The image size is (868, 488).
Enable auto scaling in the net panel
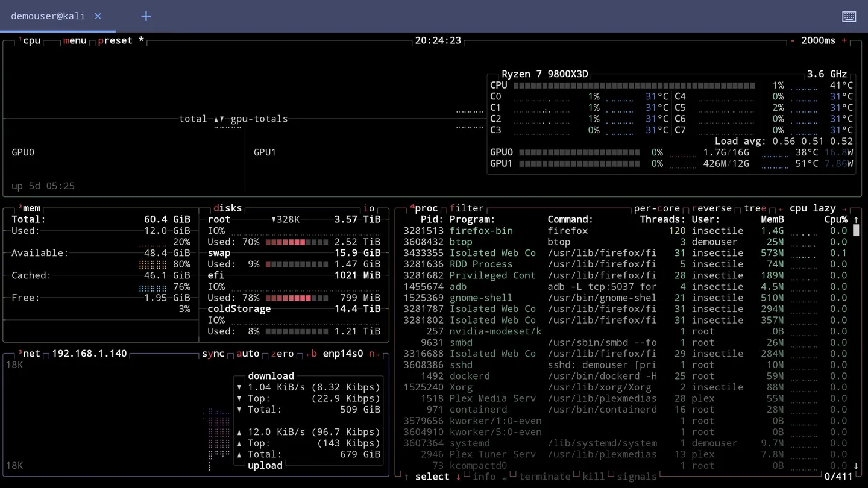click(x=247, y=354)
